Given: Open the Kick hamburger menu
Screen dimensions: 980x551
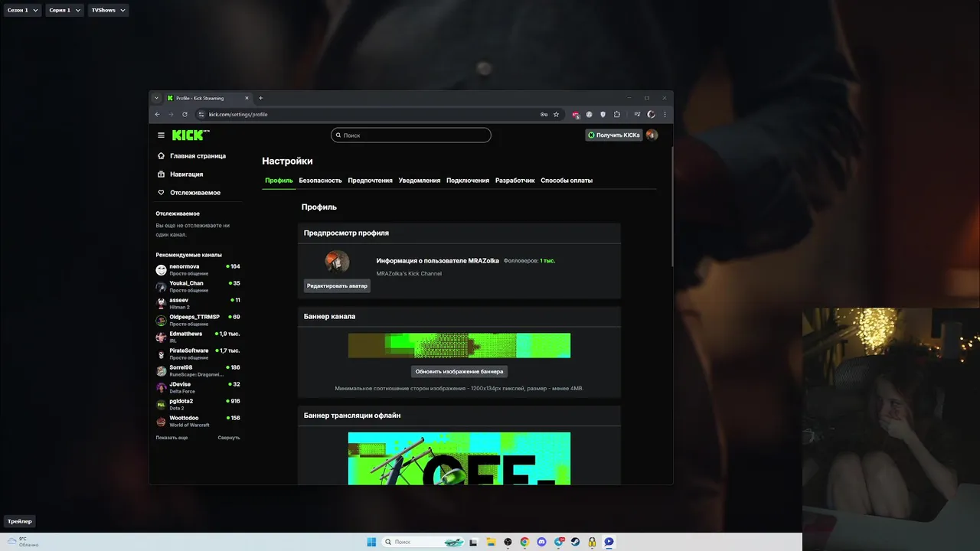Looking at the screenshot, I should coord(161,135).
